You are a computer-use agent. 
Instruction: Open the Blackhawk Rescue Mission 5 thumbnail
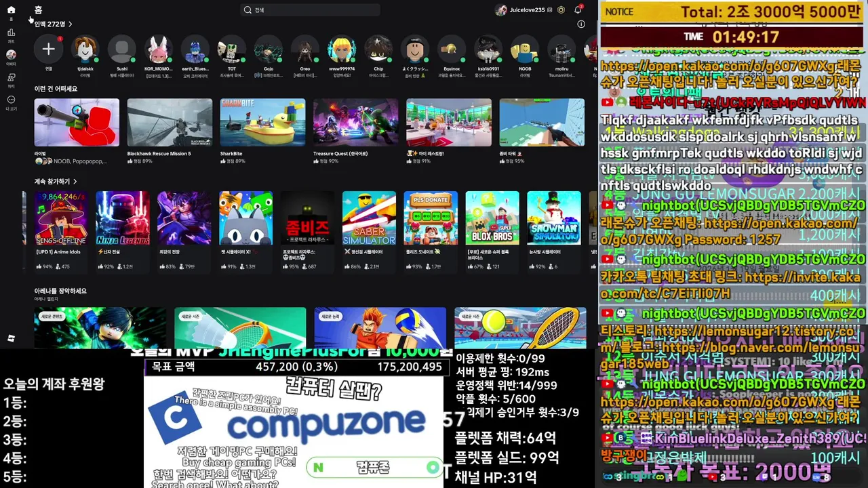tap(170, 123)
